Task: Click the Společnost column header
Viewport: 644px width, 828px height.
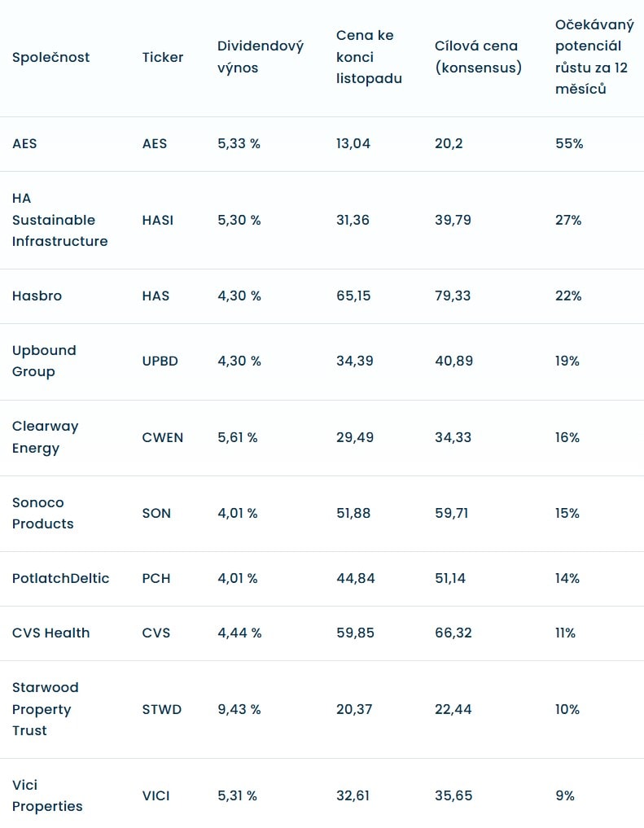Action: (50, 57)
